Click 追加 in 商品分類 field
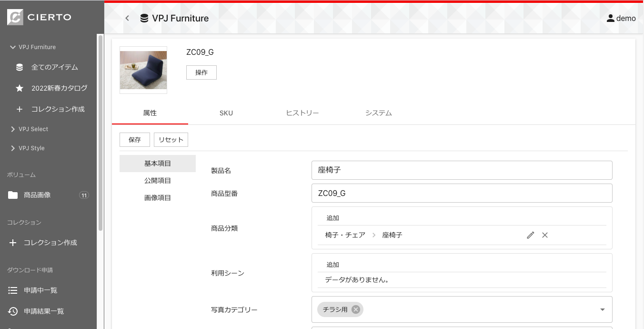The image size is (644, 329). coord(332,218)
